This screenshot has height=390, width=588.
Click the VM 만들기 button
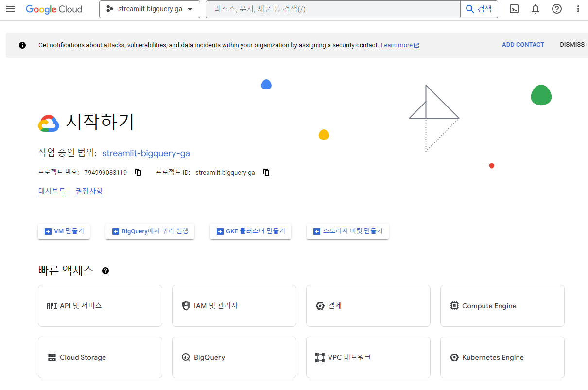[64, 231]
